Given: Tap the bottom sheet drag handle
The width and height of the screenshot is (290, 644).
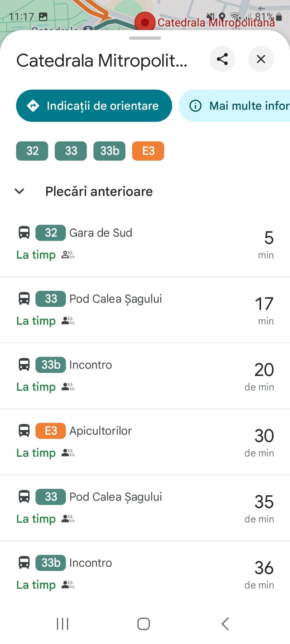Looking at the screenshot, I should 145,38.
